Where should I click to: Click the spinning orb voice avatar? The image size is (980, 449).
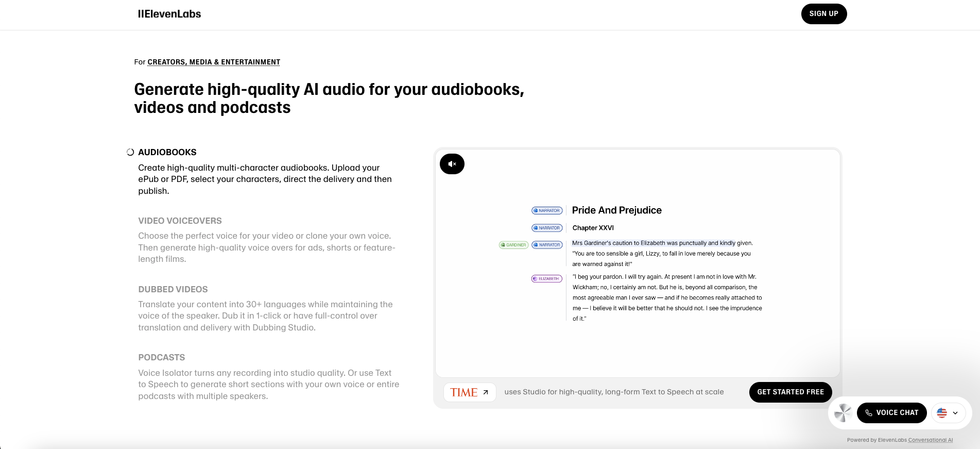(843, 413)
